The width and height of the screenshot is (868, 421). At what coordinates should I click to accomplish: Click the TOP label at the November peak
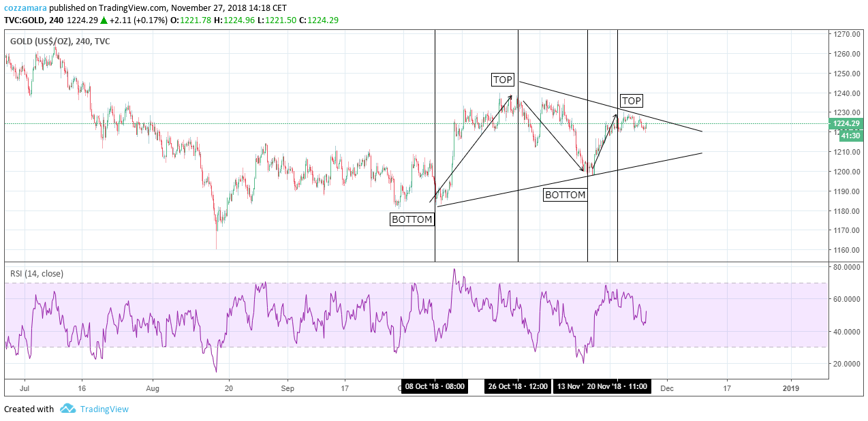click(x=632, y=101)
